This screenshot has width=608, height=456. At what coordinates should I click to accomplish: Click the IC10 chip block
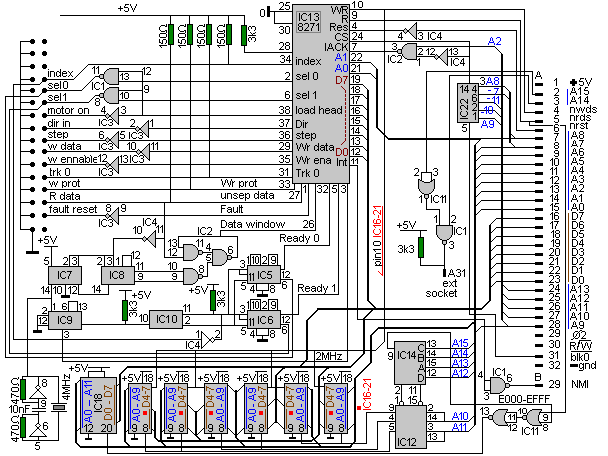pos(166,319)
